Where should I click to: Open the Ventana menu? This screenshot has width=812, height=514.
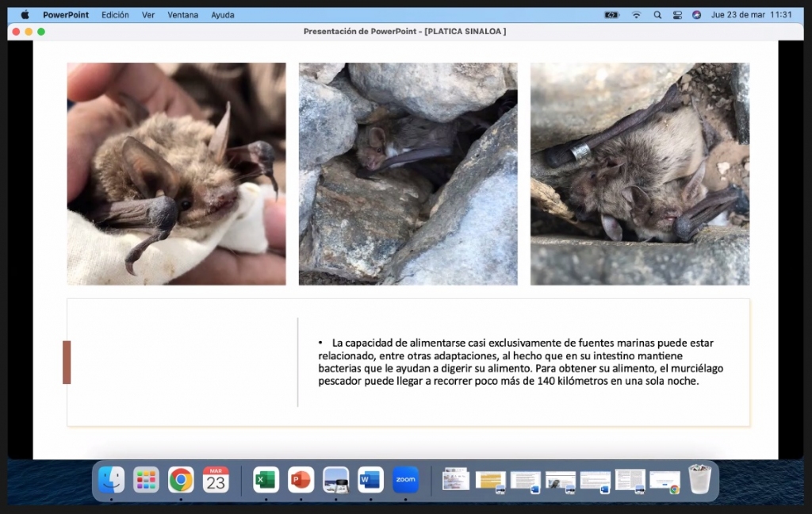(x=182, y=15)
